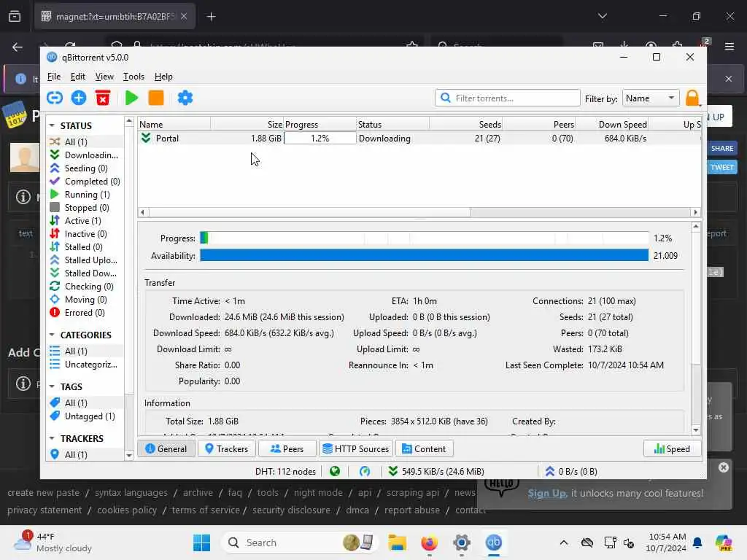
Task: Switch to the Trackers tab
Action: [x=226, y=448]
